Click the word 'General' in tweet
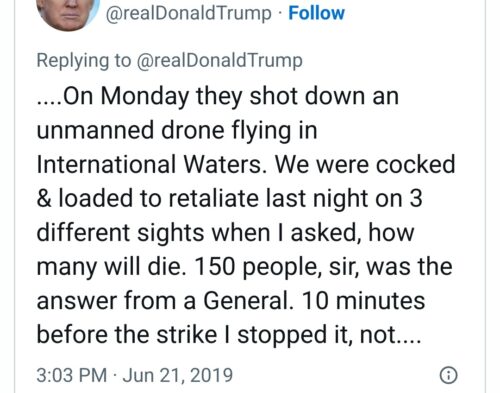This screenshot has width=500, height=393. click(x=247, y=301)
